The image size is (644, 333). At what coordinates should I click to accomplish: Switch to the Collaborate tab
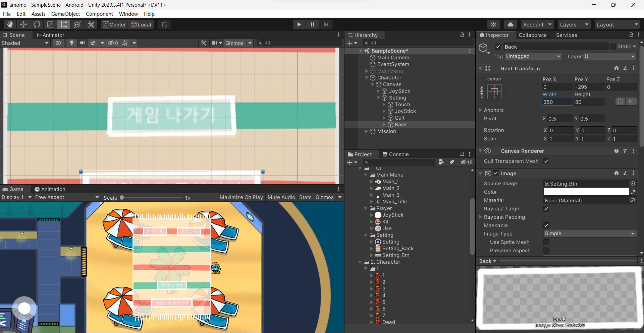[533, 35]
